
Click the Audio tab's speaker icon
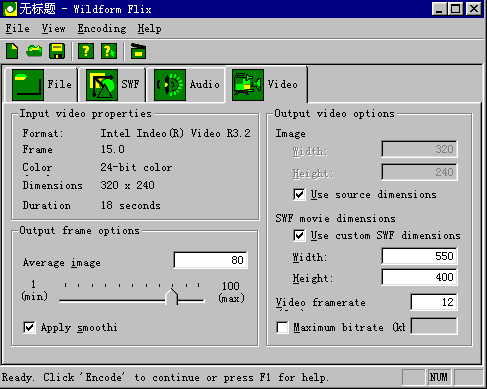tap(170, 85)
